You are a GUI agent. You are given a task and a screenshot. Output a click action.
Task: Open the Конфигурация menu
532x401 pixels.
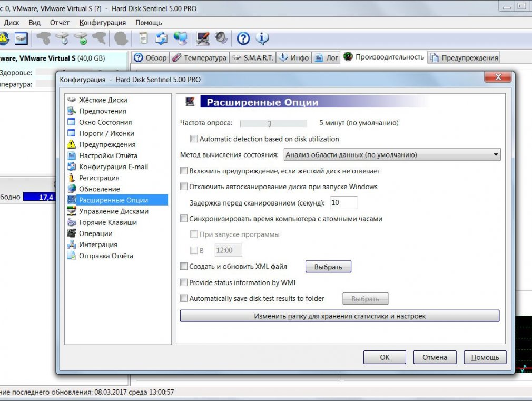(103, 23)
